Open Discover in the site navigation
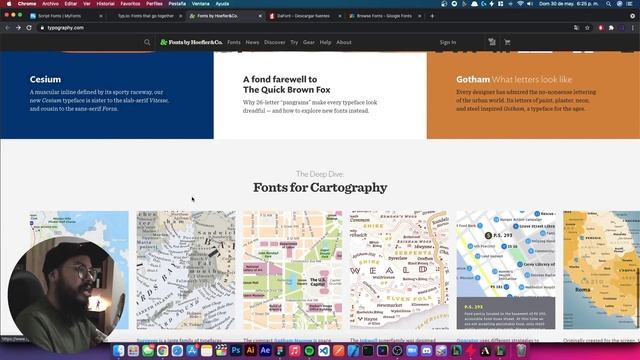Screen dimensions: 640x360 point(274,42)
